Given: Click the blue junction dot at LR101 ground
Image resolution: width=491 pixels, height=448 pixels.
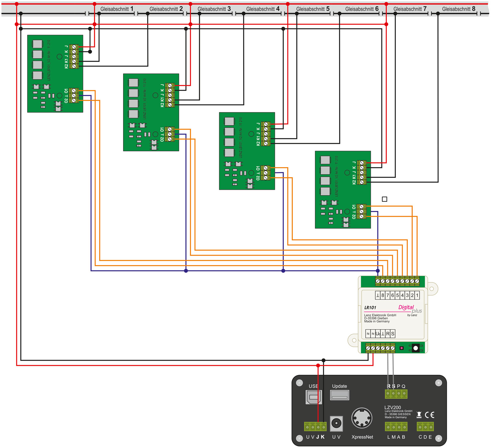Looking at the screenshot, I should [378, 271].
